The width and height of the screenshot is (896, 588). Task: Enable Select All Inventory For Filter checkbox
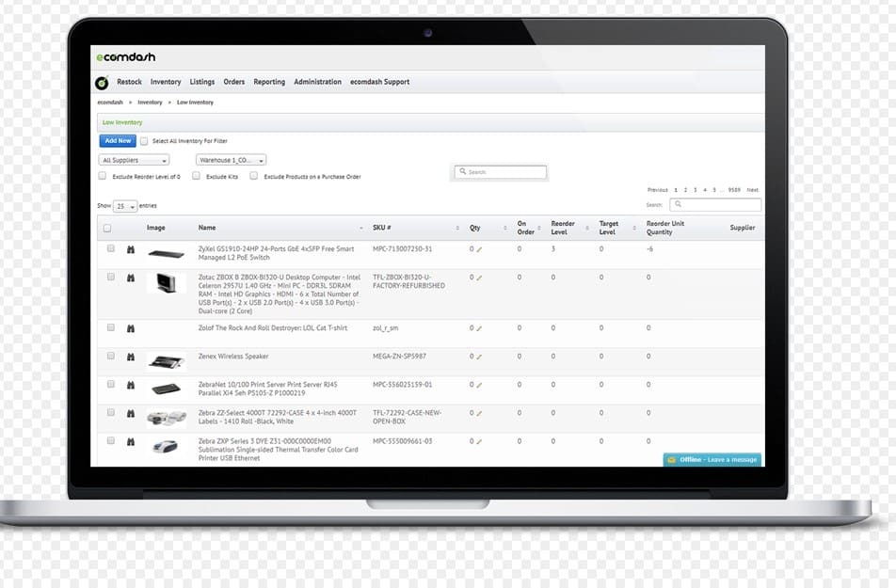[144, 141]
